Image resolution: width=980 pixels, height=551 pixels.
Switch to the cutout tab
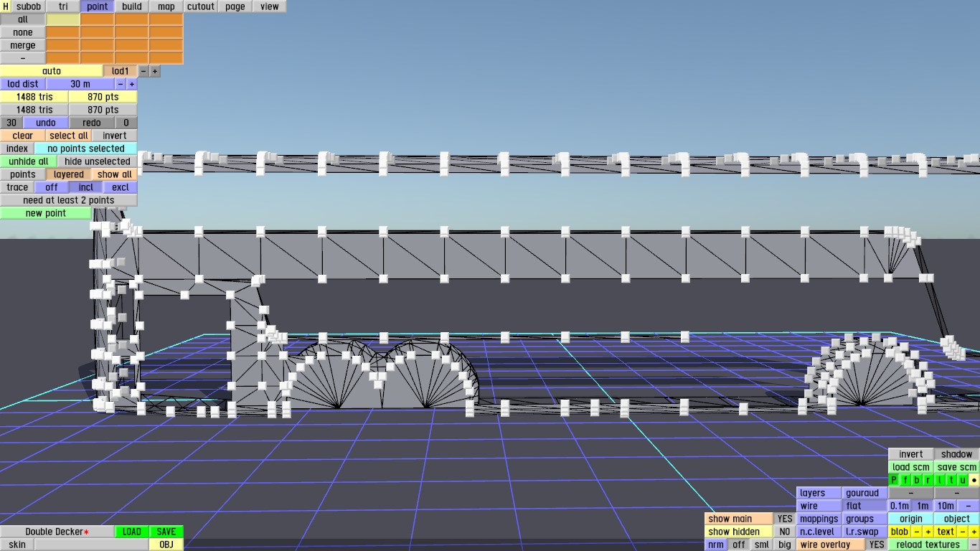pyautogui.click(x=201, y=6)
